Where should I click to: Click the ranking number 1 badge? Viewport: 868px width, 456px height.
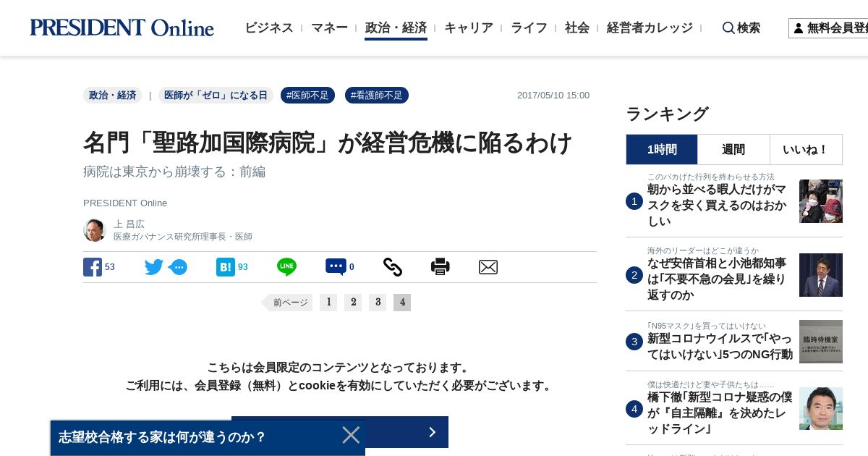(x=634, y=201)
